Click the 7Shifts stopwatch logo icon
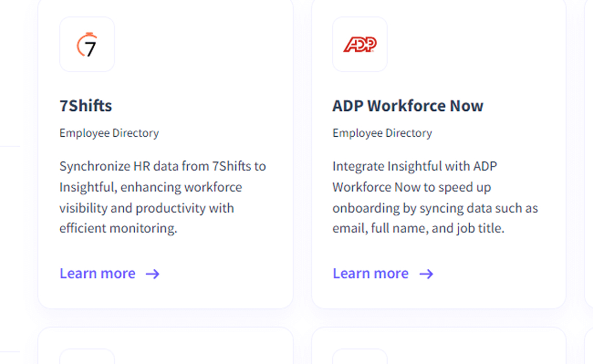This screenshot has width=593, height=364. coord(87,45)
